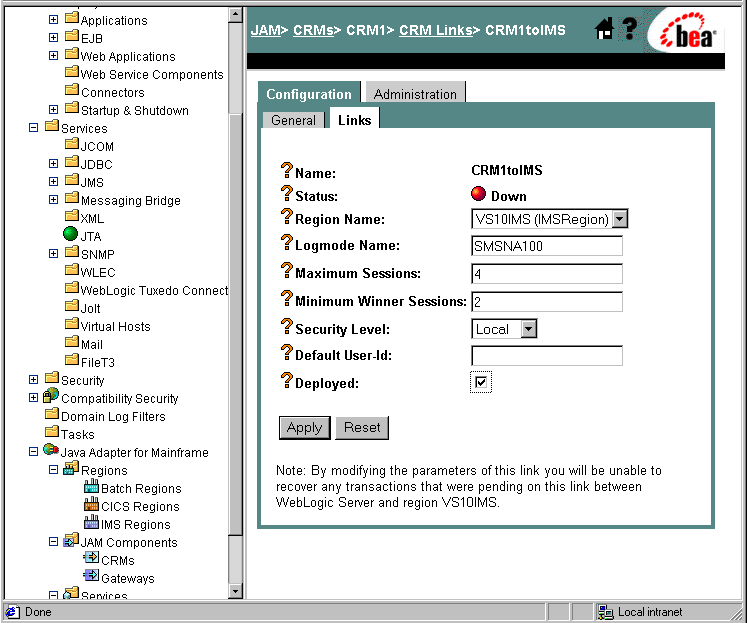Click the JAM Components icon
Viewport: 747px width, 623px height.
71,540
